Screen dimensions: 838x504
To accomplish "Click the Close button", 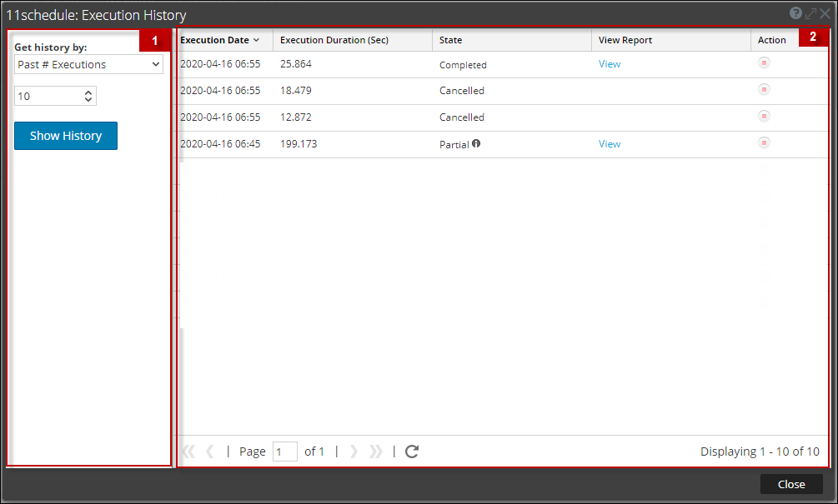I will [x=790, y=484].
